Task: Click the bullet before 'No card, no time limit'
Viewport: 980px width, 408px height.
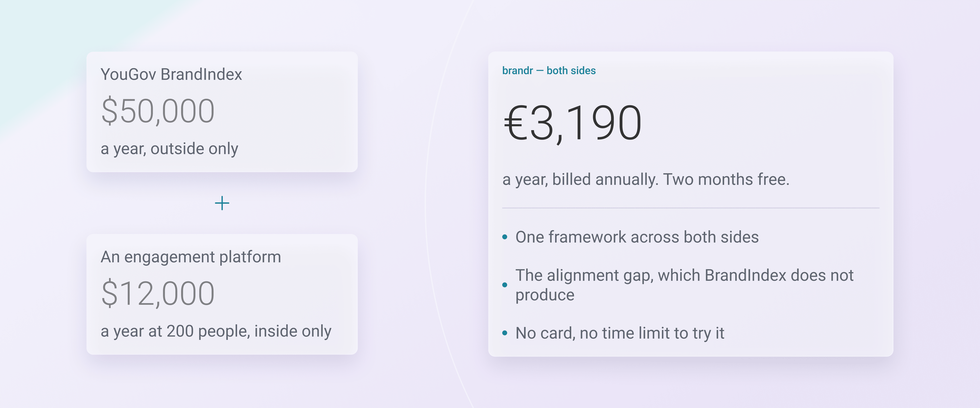Action: [505, 333]
